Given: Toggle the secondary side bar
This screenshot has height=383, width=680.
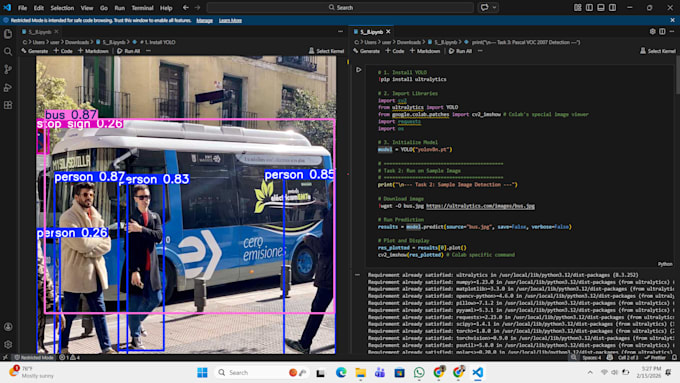Looking at the screenshot, I should point(612,7).
